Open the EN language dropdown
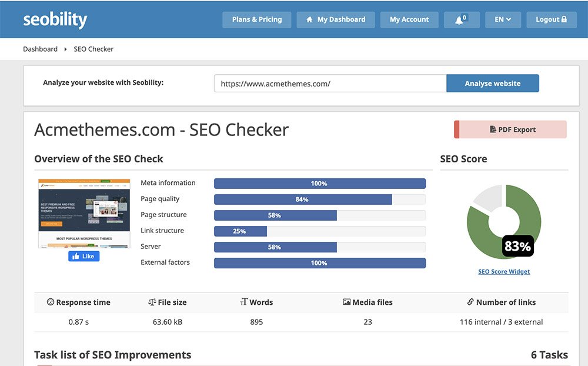This screenshot has height=366, width=588. click(x=503, y=19)
